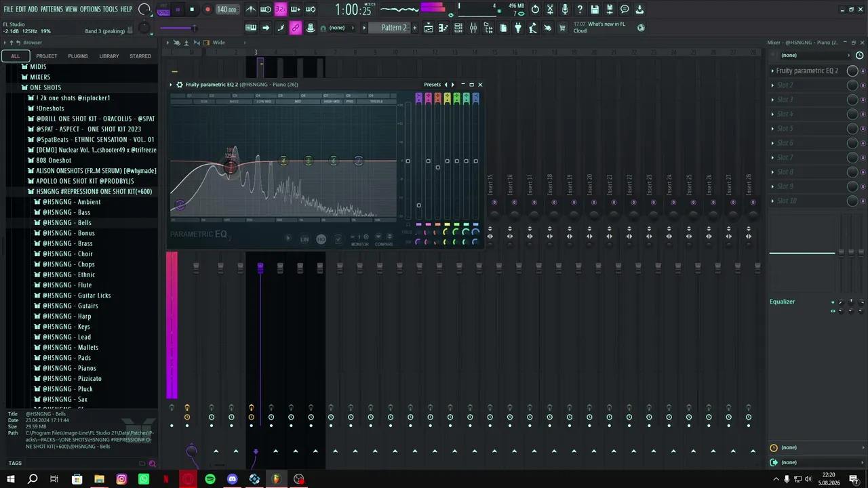Expand the Slot 2 arrow in mixer
Screen dimensions: 868x488
(x=772, y=85)
